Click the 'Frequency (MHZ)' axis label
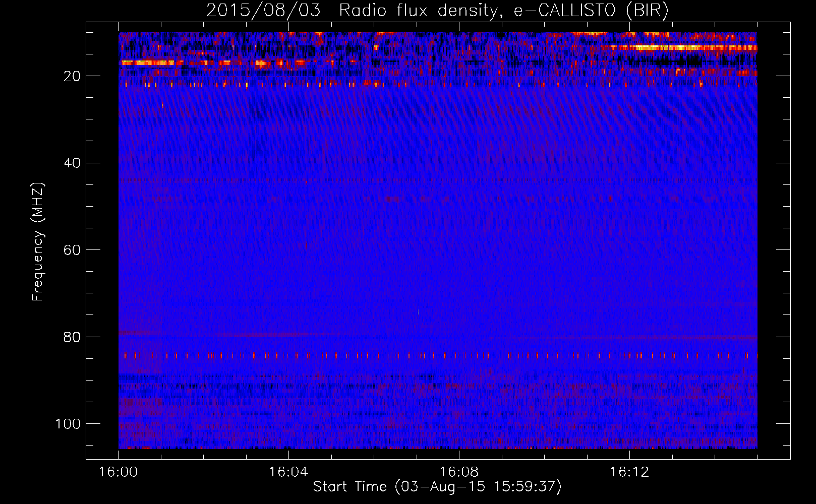The image size is (816, 504). [x=38, y=241]
